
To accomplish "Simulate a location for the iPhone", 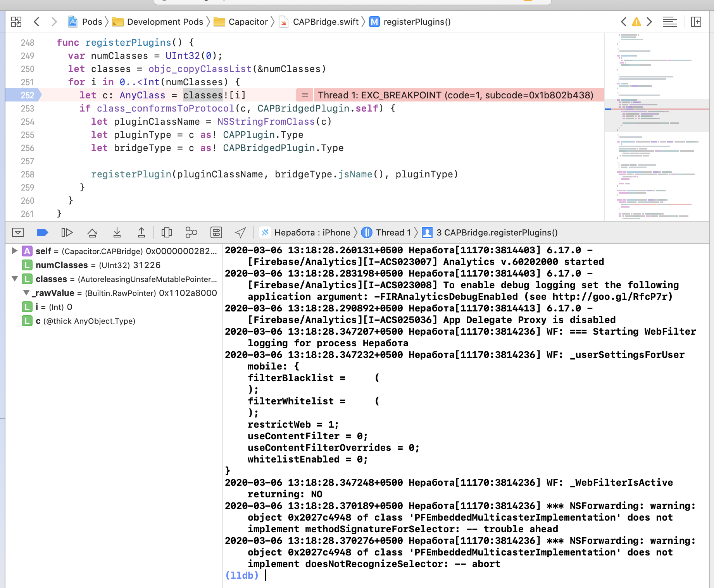I will pyautogui.click(x=240, y=232).
